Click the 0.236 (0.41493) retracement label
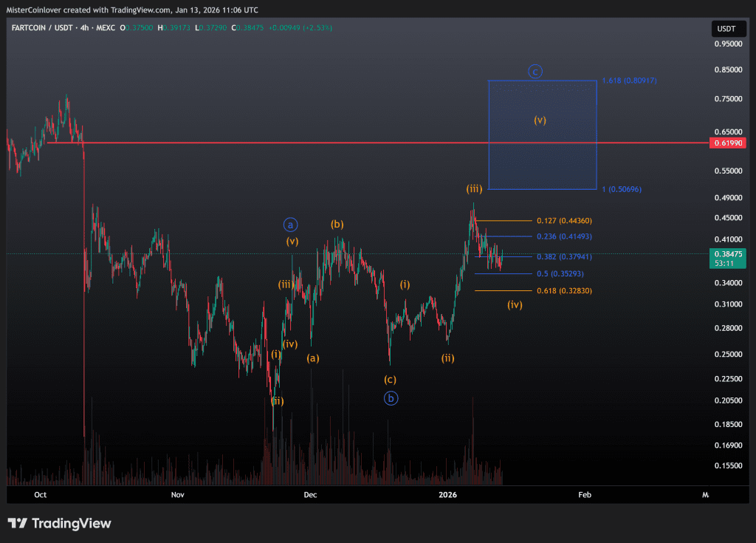Viewport: 756px width, 543px height. (x=564, y=236)
